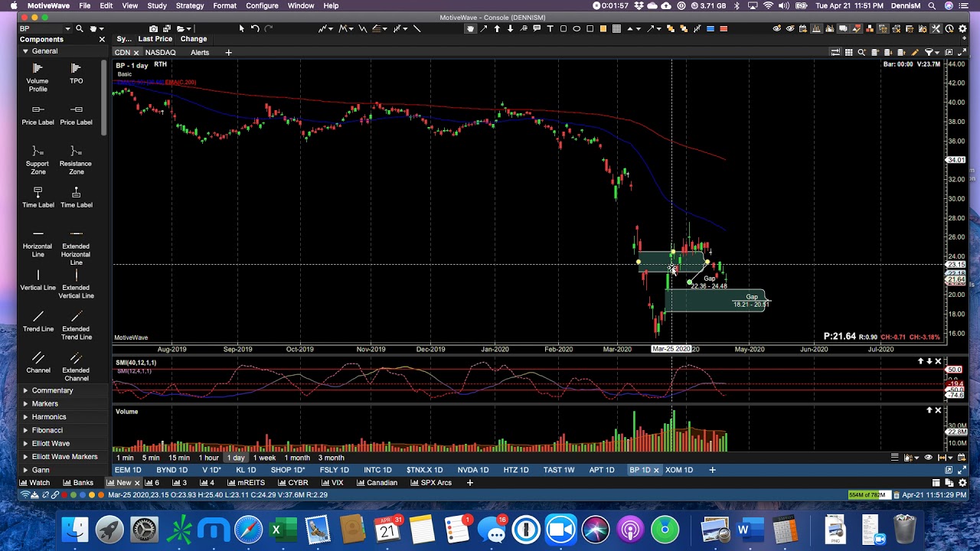The height and width of the screenshot is (551, 980).
Task: Click the Change column header
Action: (x=194, y=39)
